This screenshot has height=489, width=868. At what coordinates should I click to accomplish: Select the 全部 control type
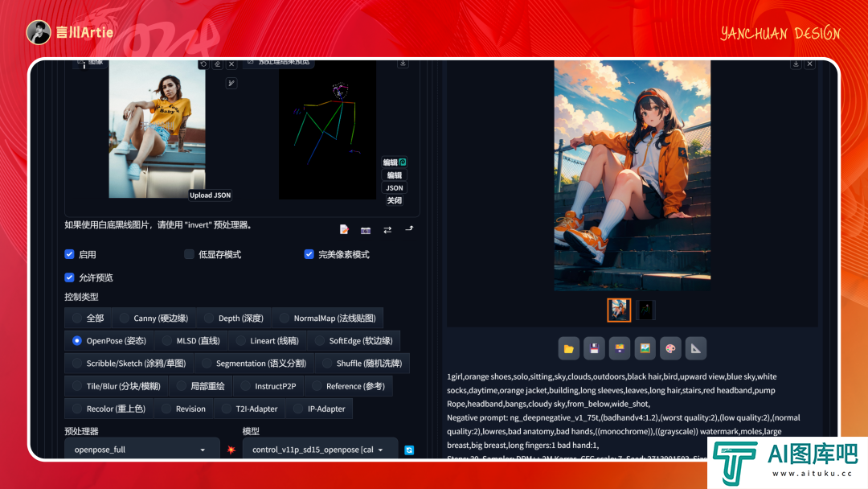point(88,318)
